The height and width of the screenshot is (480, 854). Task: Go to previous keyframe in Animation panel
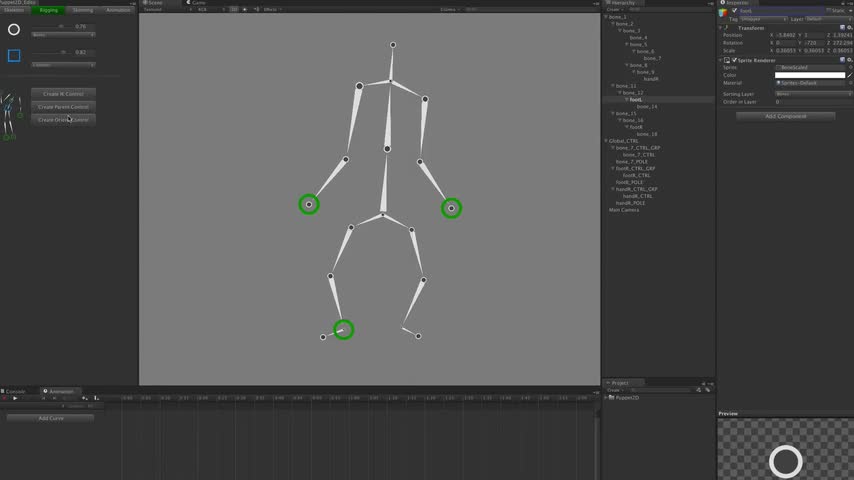click(x=44, y=398)
